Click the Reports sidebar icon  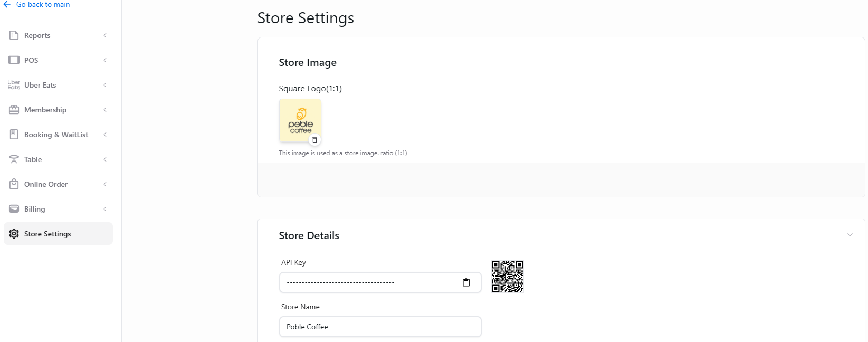14,35
